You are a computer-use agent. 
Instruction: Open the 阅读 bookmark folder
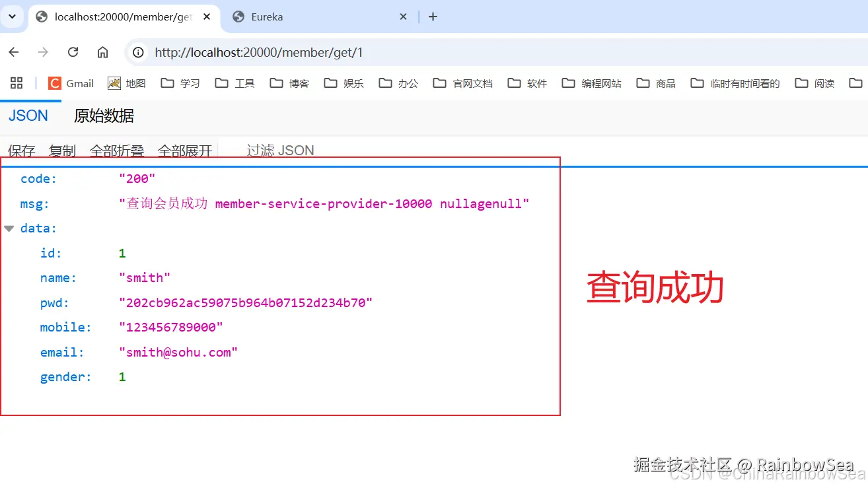click(x=815, y=83)
